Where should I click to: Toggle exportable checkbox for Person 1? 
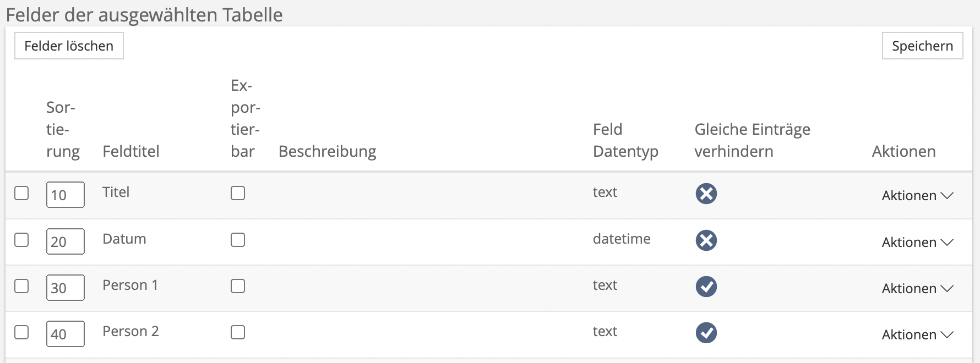(x=238, y=286)
